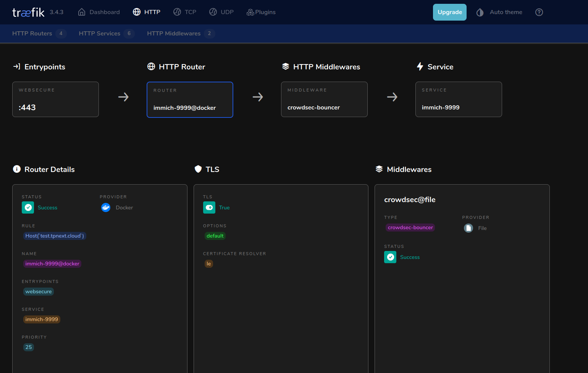Click the Service lightning bolt icon
This screenshot has width=588, height=373.
pos(420,66)
